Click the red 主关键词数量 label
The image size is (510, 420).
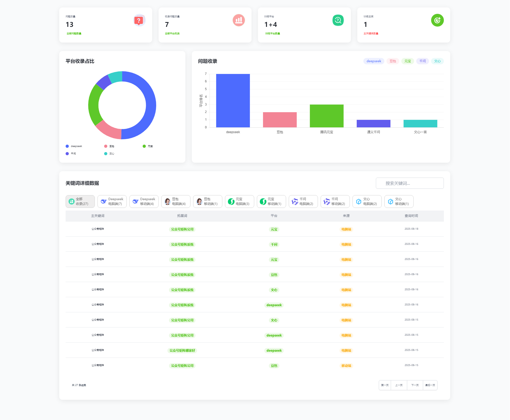point(371,33)
